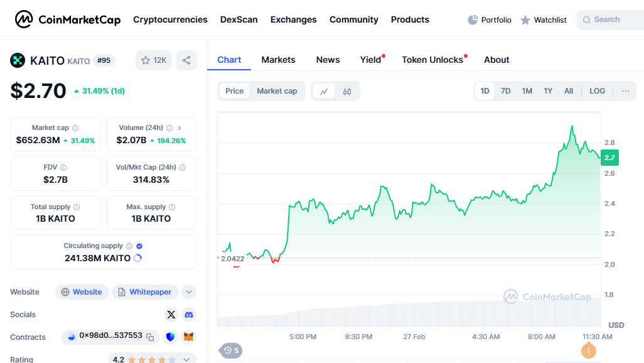Click the site search bar
644x363 pixels.
point(609,19)
